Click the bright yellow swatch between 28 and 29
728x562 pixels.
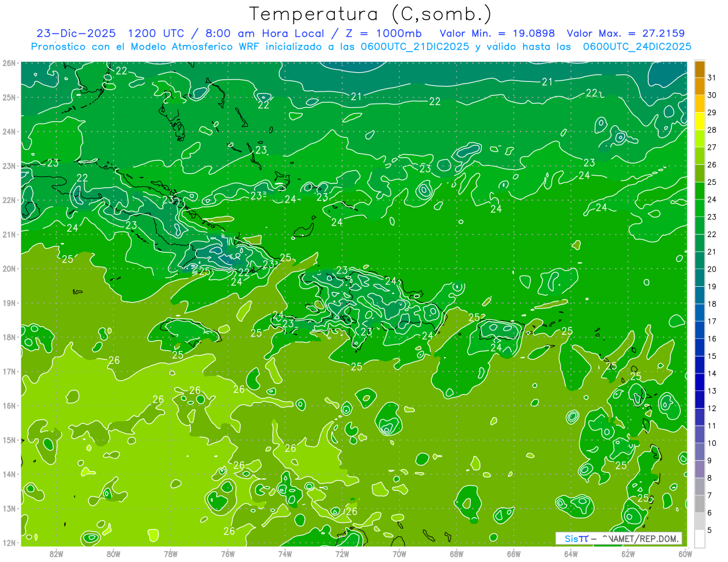(x=699, y=121)
